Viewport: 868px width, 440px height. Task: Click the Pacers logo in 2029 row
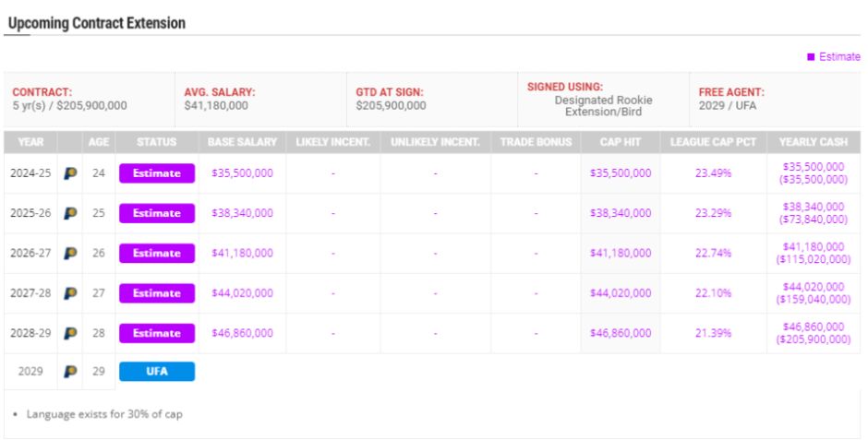click(x=70, y=372)
